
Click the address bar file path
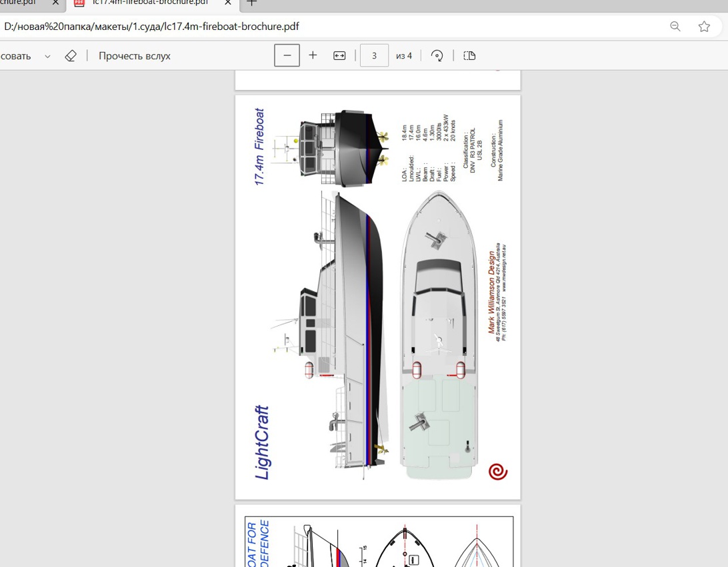point(151,27)
